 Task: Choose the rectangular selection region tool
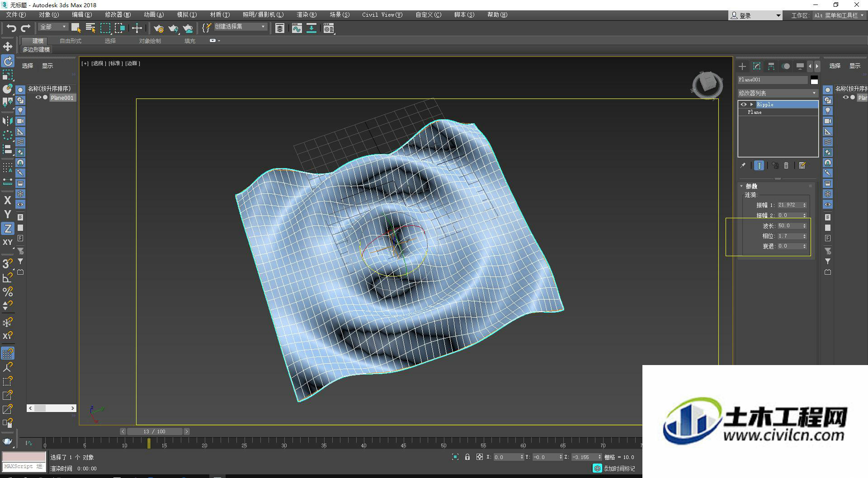click(105, 28)
